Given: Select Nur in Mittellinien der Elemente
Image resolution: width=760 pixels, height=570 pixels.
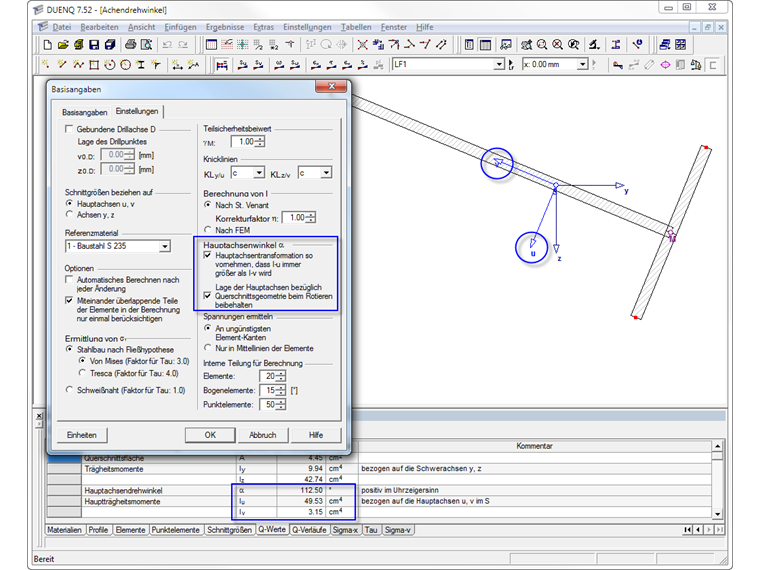Looking at the screenshot, I should coord(208,348).
